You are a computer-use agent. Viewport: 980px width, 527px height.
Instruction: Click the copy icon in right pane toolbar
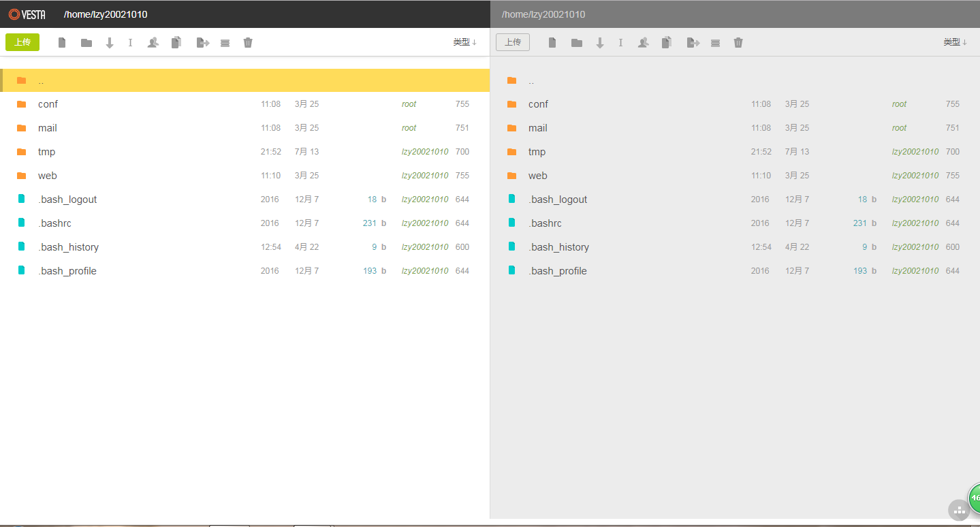point(667,42)
